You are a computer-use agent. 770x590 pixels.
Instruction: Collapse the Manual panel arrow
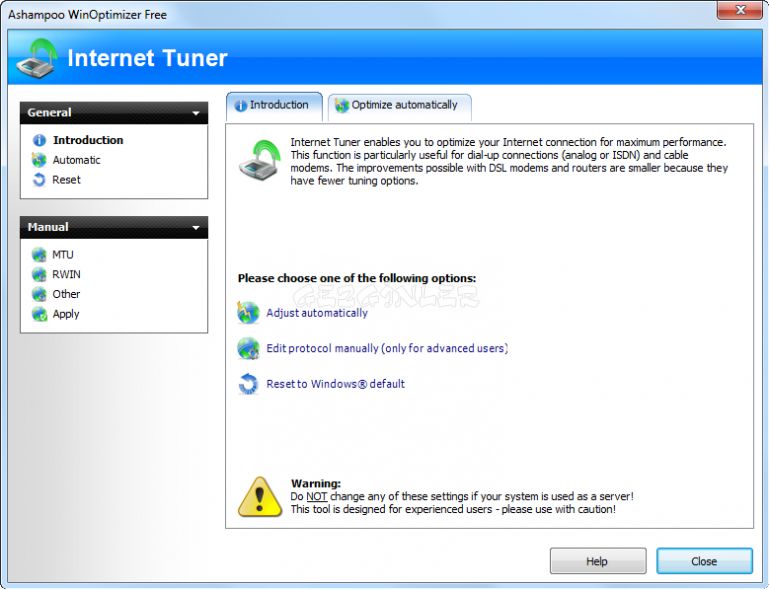[196, 228]
